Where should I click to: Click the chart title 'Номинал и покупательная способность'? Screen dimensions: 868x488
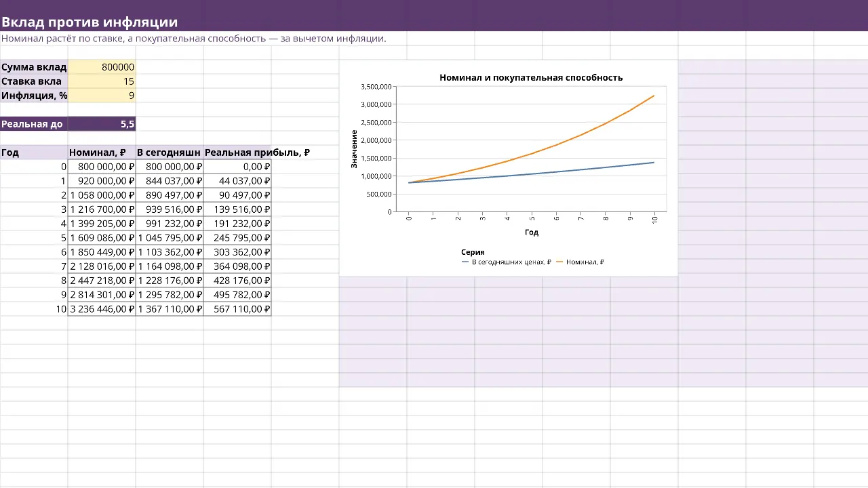click(531, 78)
